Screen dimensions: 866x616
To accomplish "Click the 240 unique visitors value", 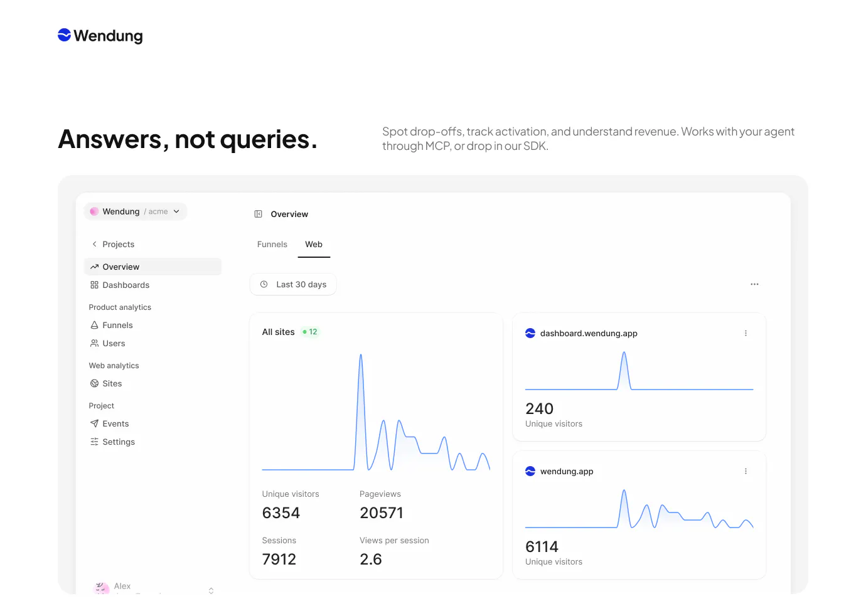I will [540, 409].
